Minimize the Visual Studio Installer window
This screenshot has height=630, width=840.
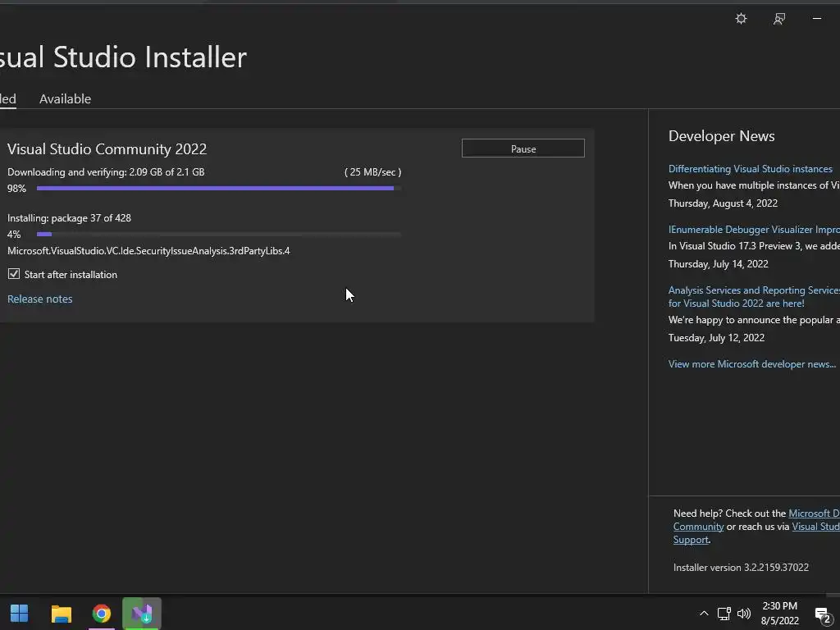click(817, 19)
